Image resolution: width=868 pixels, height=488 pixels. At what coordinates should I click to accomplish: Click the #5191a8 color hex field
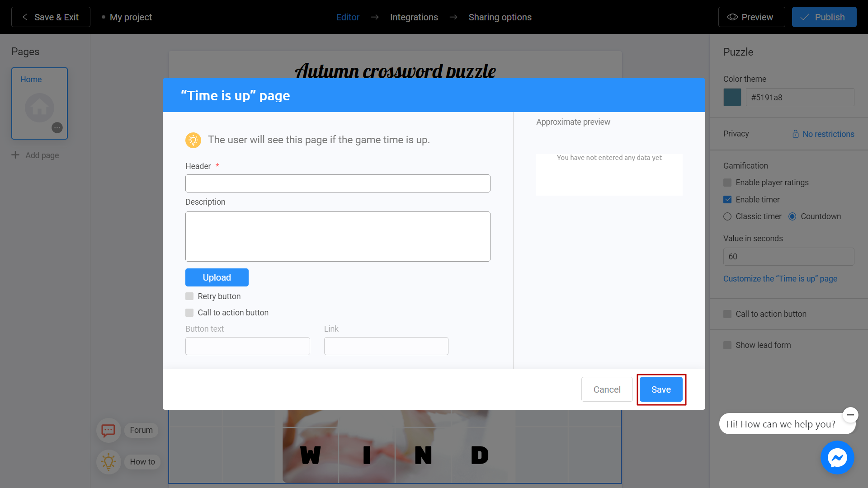800,97
